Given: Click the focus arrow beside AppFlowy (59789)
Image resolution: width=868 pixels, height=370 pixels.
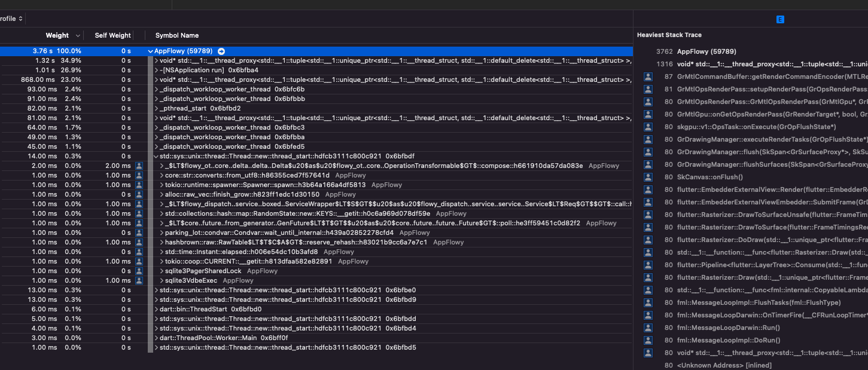Looking at the screenshot, I should click(221, 51).
